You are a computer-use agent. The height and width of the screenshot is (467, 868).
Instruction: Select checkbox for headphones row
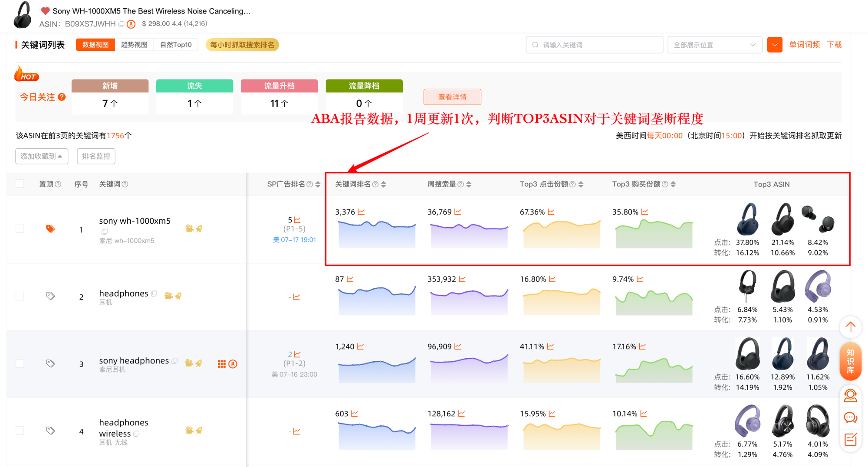click(20, 296)
